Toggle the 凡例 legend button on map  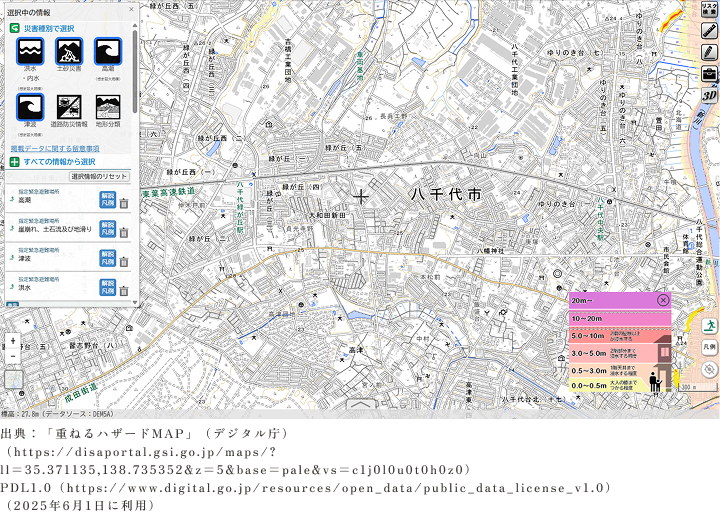pyautogui.click(x=709, y=346)
